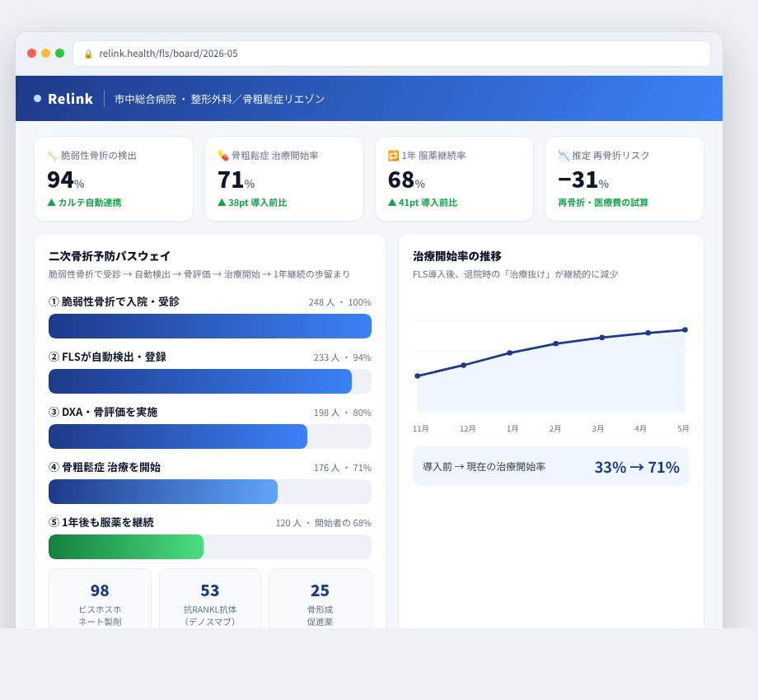Click the ② FLSが自動検出・登録 progress bar

(x=210, y=381)
